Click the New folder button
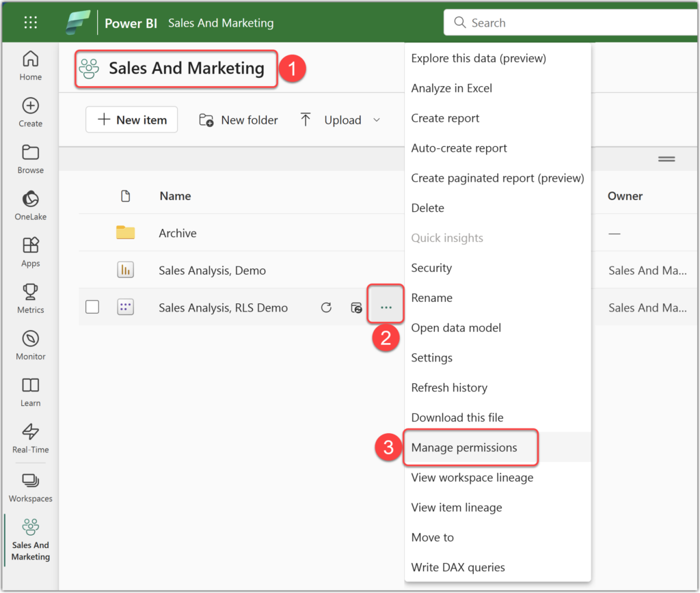 (239, 120)
